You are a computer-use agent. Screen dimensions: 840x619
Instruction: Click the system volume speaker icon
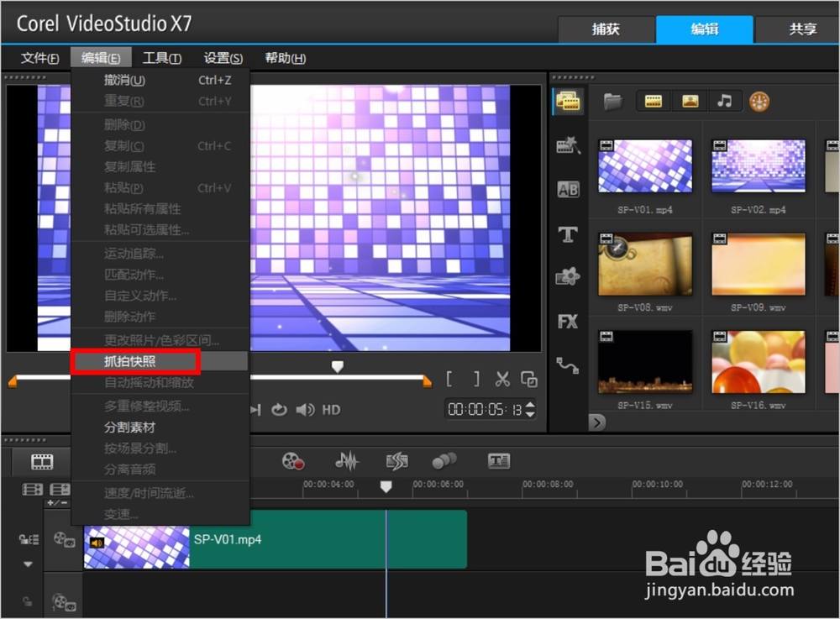(306, 410)
